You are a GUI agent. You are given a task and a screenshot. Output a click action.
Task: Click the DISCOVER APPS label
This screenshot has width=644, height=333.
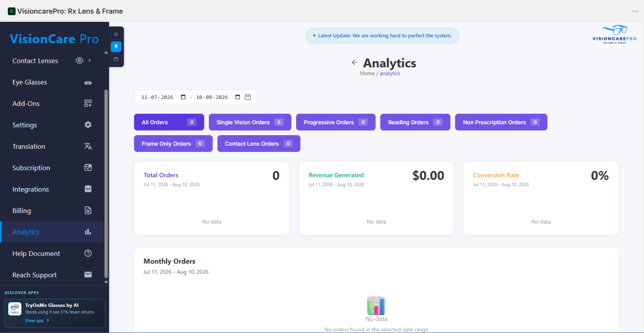[22, 292]
